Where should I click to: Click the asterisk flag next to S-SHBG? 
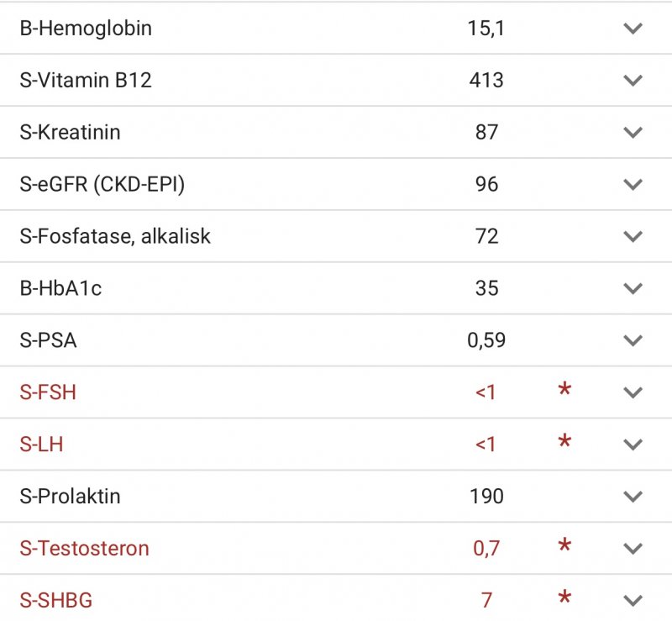(564, 597)
